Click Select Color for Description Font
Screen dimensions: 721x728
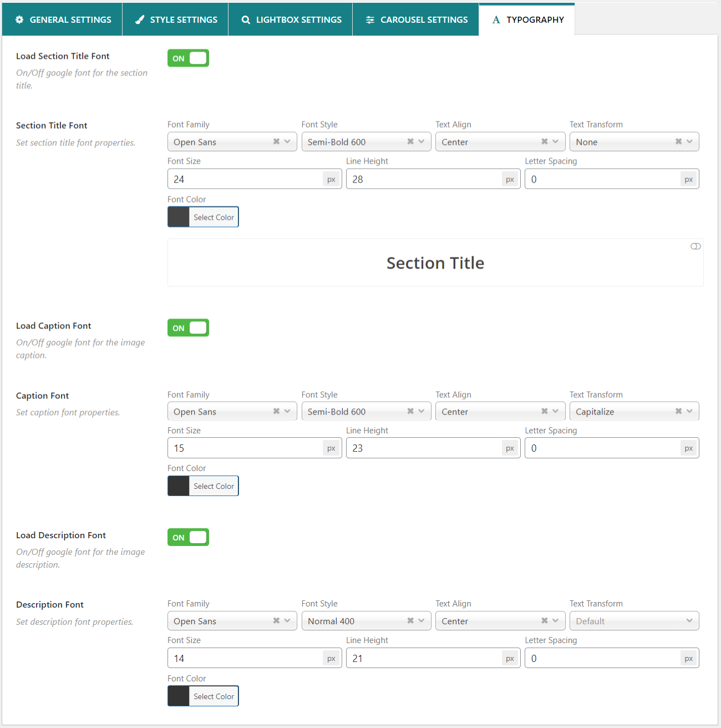pyautogui.click(x=214, y=696)
